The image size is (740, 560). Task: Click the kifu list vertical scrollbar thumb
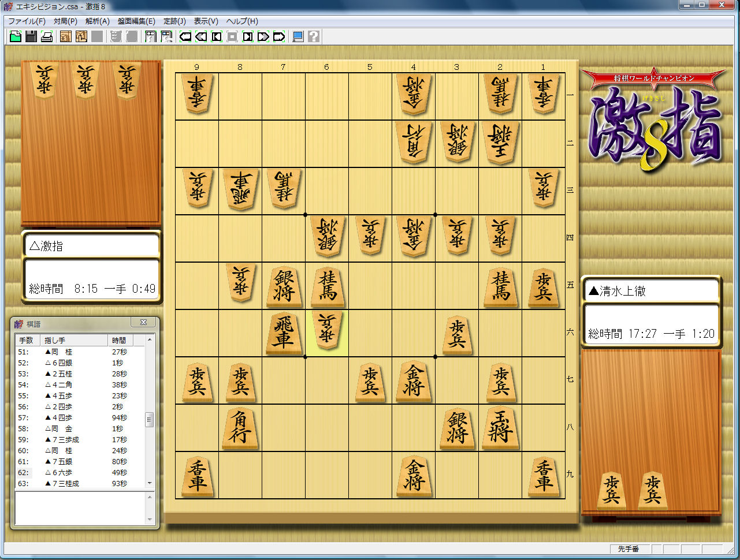pos(149,420)
